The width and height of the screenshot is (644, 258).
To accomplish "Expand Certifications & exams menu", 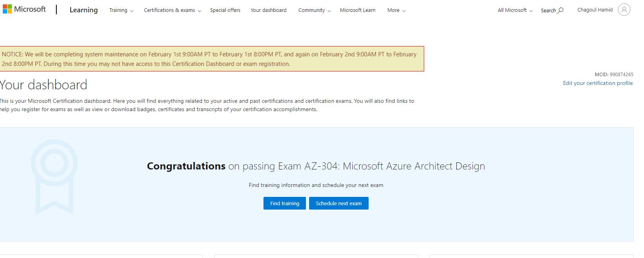I will pos(173,10).
